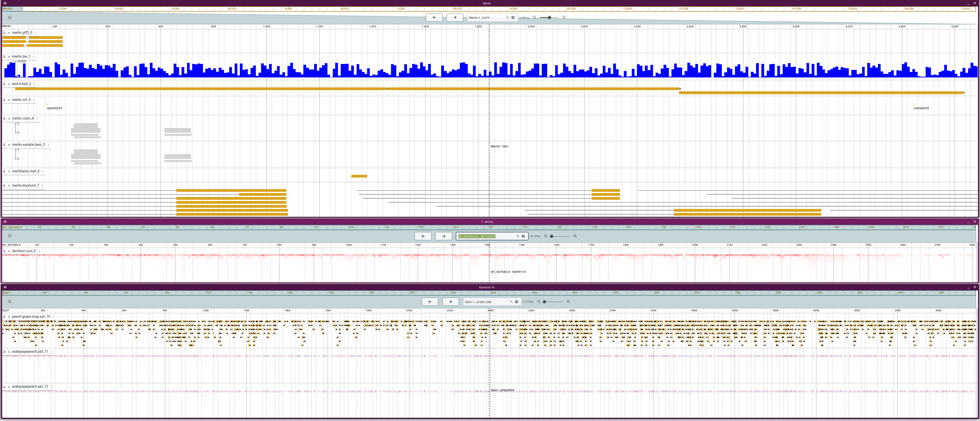Open merlin.blastxml_7 track options menu
Screen dimensions: 980x421
[x=42, y=186]
